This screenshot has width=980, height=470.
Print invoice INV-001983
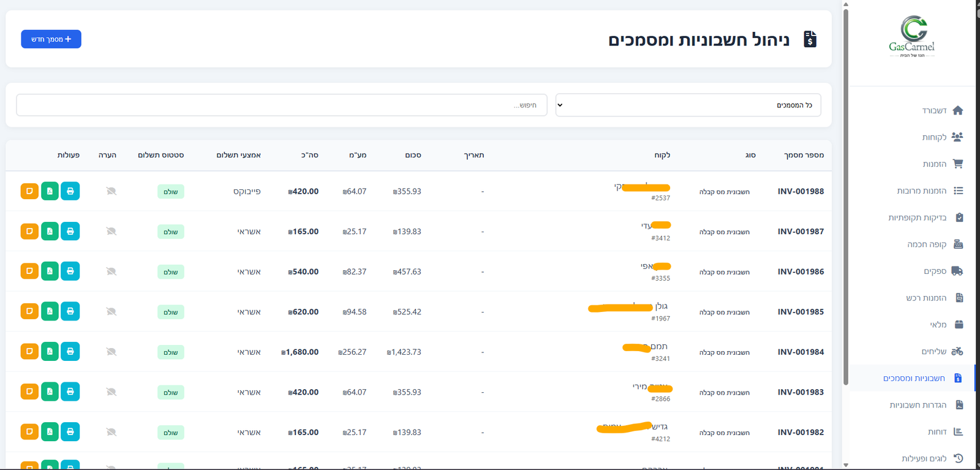click(x=70, y=392)
